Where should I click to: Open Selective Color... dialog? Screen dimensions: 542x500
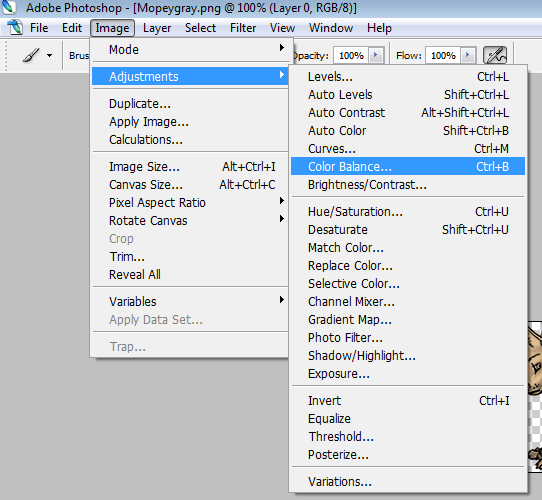pos(408,284)
